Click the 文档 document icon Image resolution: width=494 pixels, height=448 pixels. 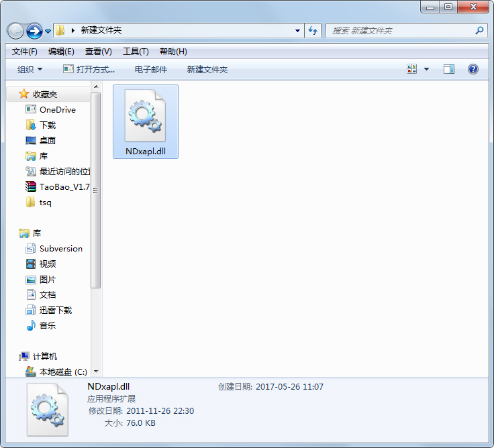[31, 294]
